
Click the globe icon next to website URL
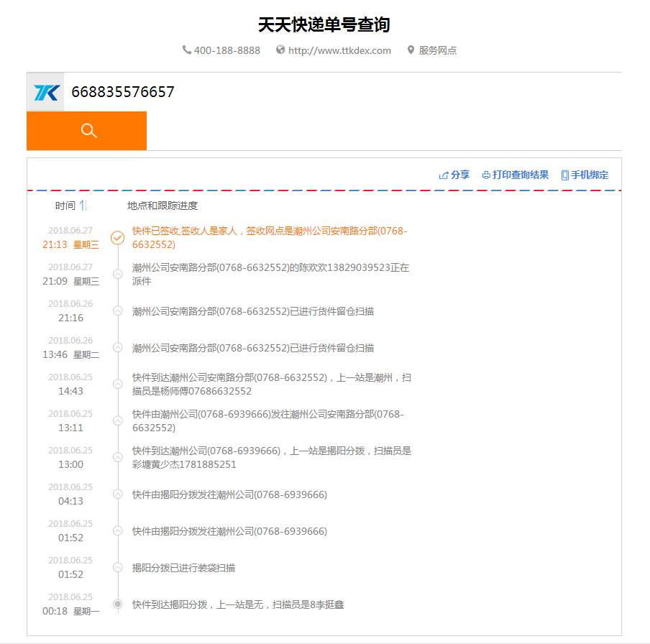point(280,50)
